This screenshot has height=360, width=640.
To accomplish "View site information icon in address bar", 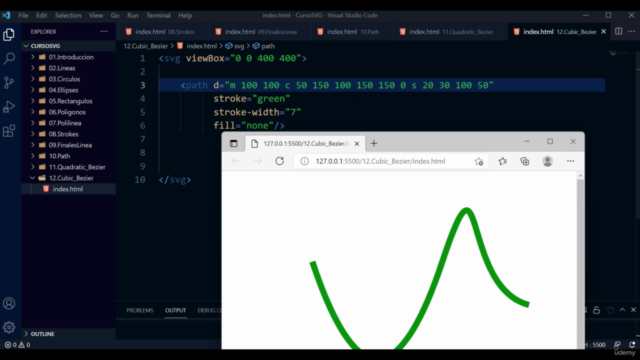I will 304,161.
